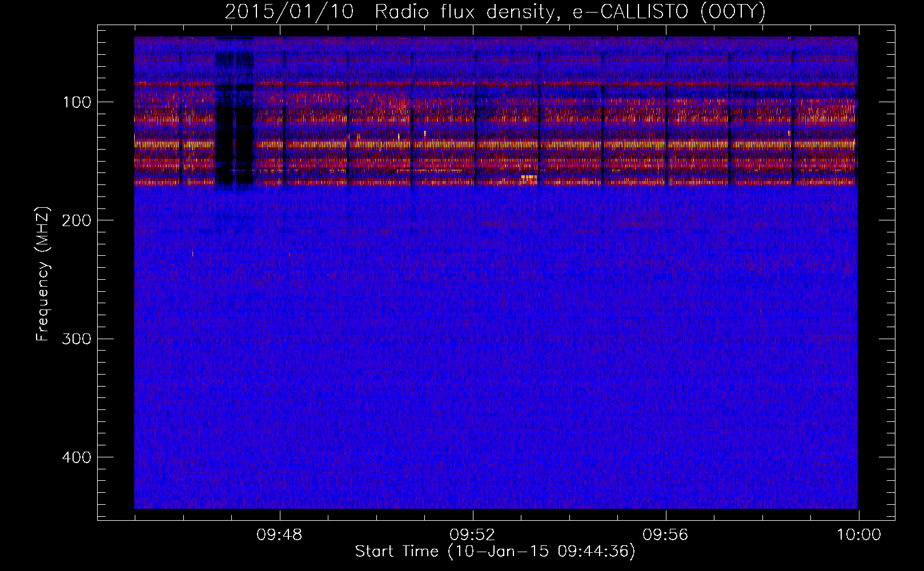Screen dimensions: 924x571
Task: Click the 100 frequency tick label
Action: click(x=77, y=102)
